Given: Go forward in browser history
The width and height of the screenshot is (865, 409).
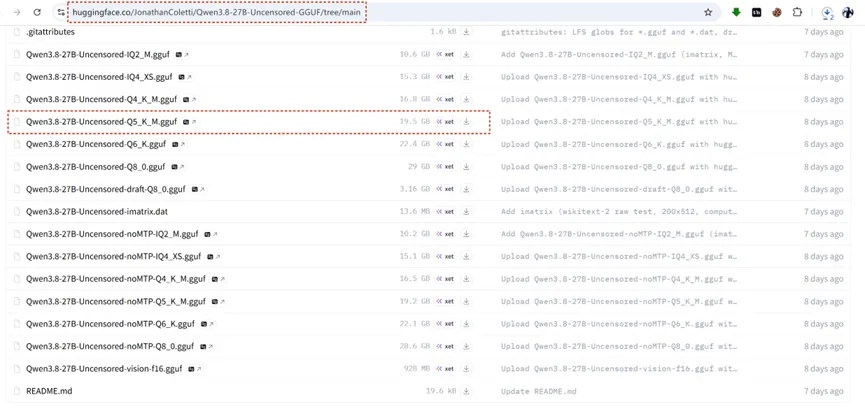Looking at the screenshot, I should coord(17,12).
